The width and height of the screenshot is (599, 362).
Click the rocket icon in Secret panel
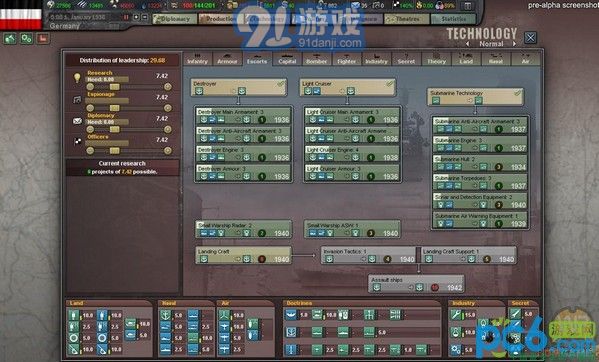(515, 314)
